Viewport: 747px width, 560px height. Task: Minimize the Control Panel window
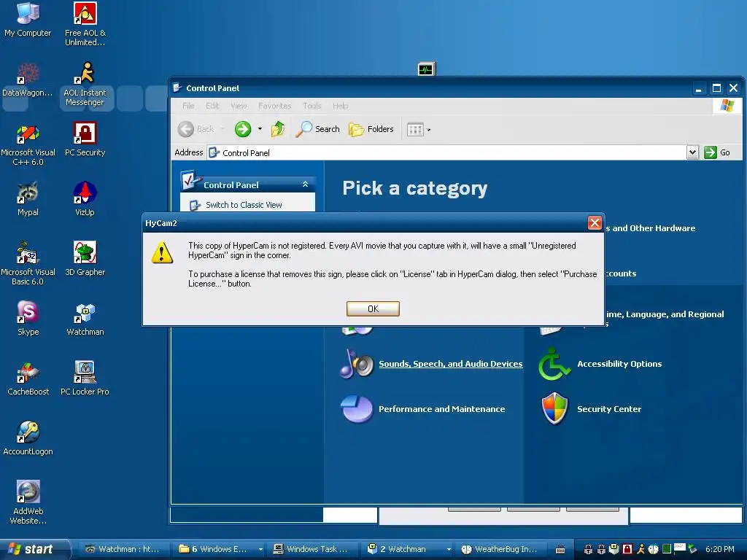698,88
